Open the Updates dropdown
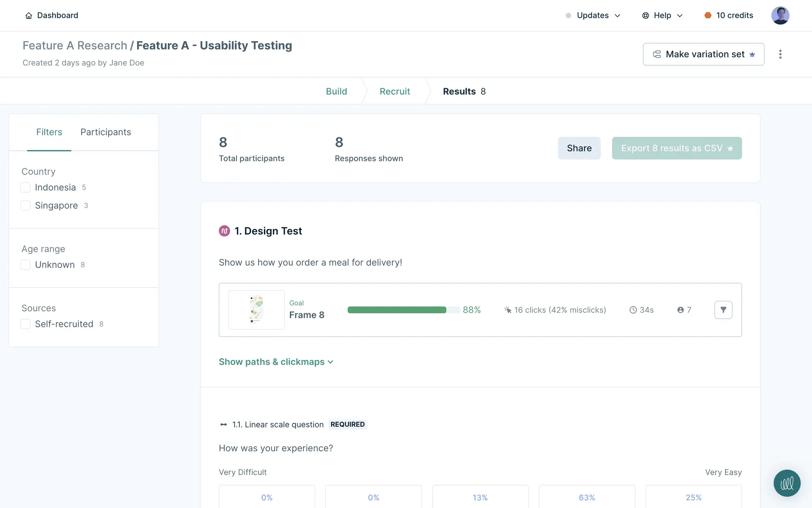812x508 pixels. pyautogui.click(x=593, y=16)
